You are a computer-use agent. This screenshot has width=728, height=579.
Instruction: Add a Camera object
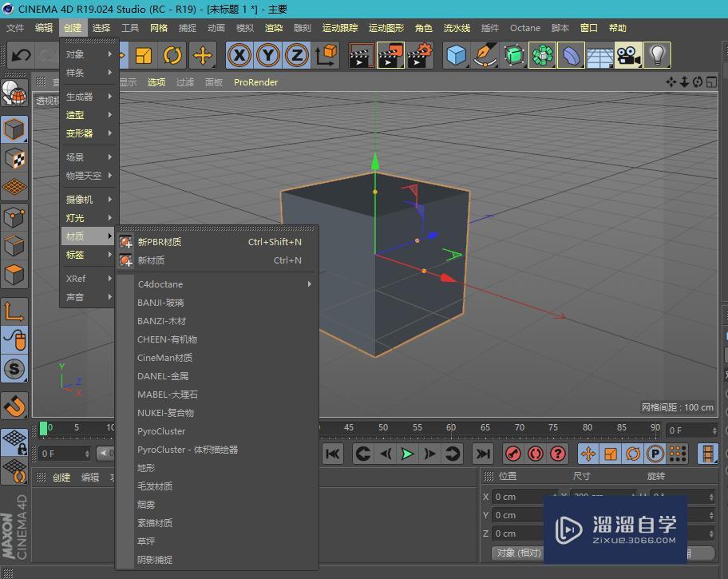(628, 55)
